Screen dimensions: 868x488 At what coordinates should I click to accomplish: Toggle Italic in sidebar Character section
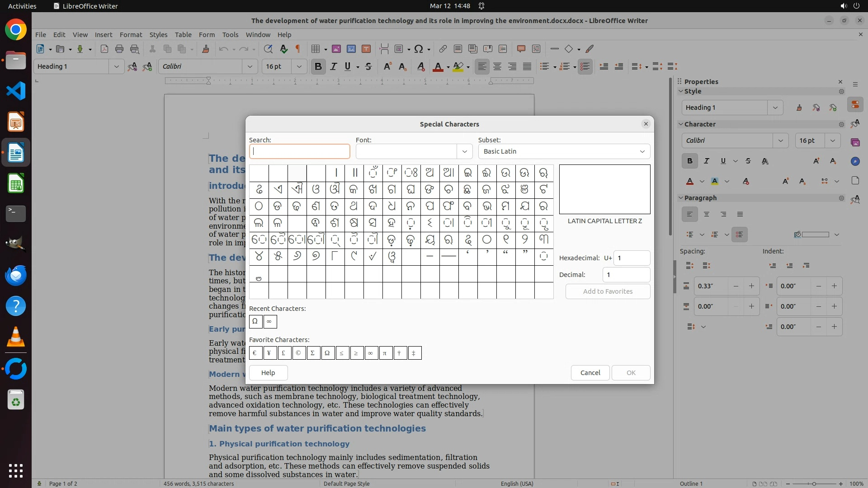click(x=707, y=161)
